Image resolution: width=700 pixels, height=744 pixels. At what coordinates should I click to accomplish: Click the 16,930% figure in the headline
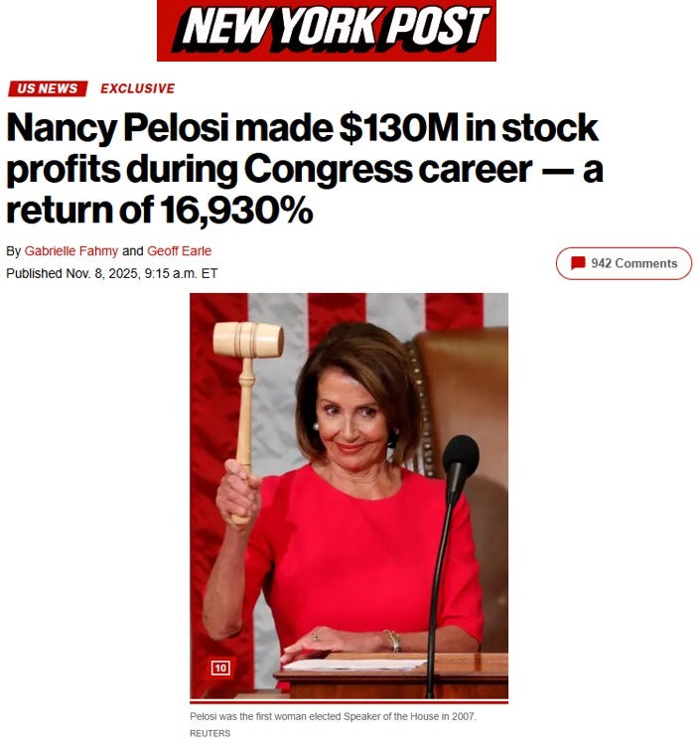click(236, 211)
